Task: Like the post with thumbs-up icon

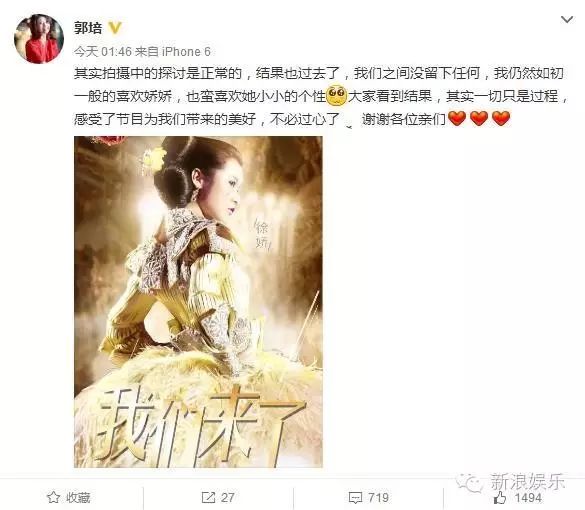Action: pyautogui.click(x=500, y=497)
